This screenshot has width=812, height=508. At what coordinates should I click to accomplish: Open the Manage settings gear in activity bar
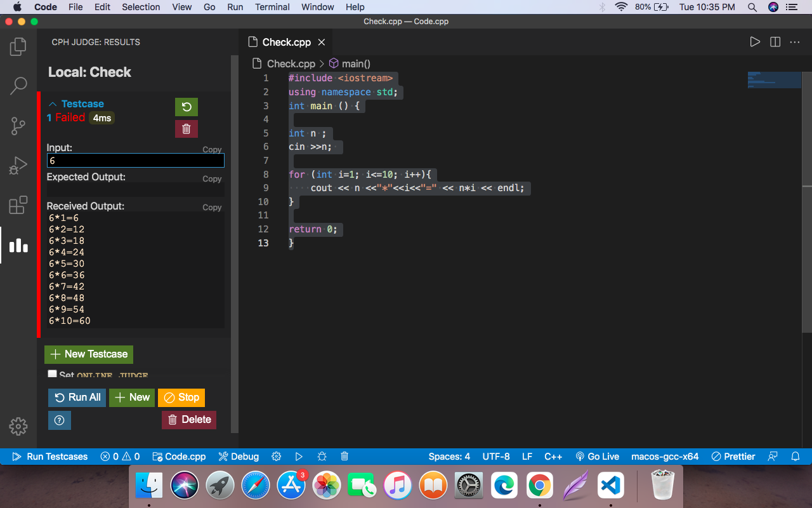[18, 427]
